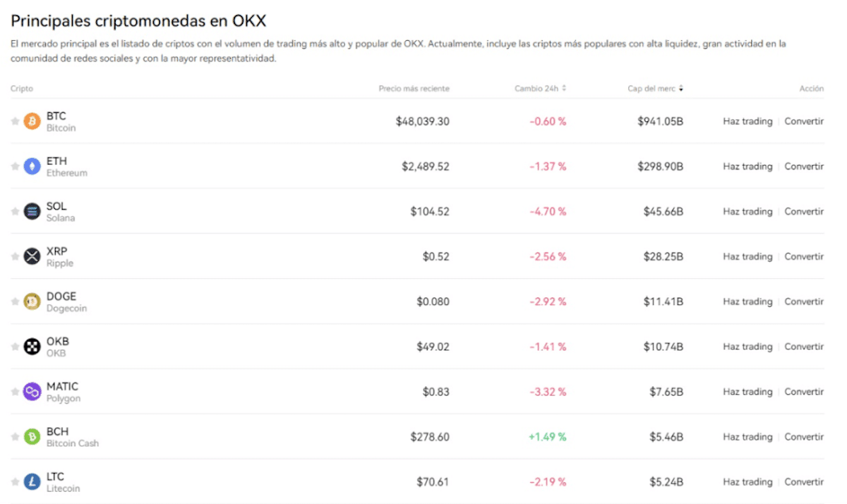This screenshot has height=504, width=847.
Task: Click the Bitcoin Cash logo
Action: click(31, 437)
